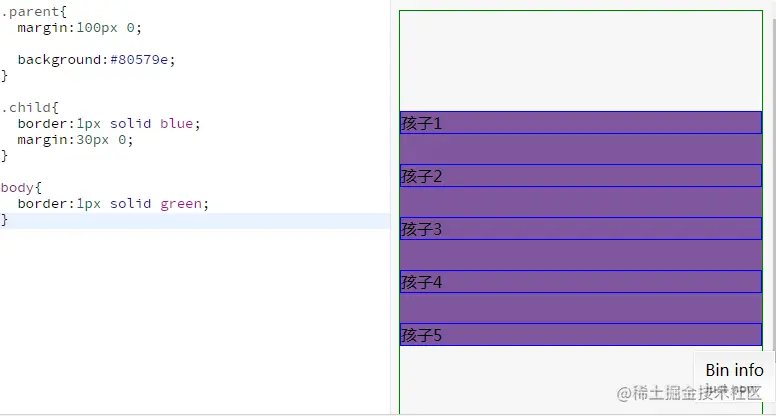The width and height of the screenshot is (776, 416).
Task: Click the 孩子3 box in the preview
Action: click(x=581, y=229)
